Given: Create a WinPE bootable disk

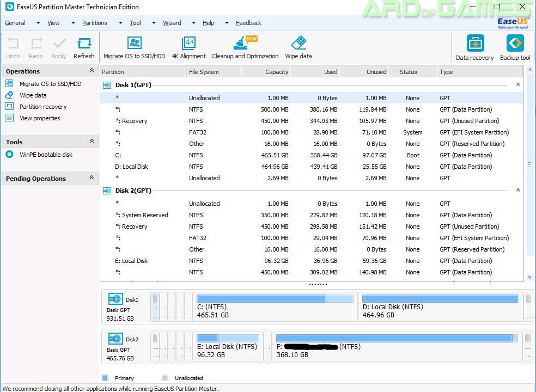Looking at the screenshot, I should [46, 155].
